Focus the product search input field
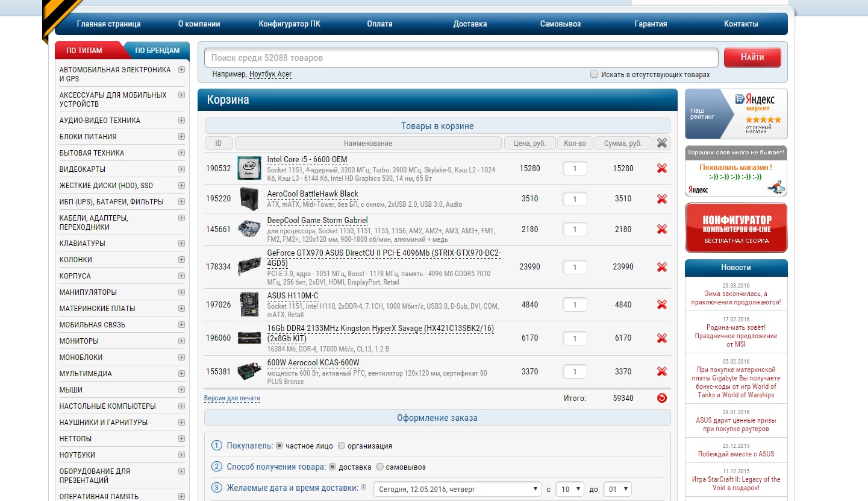This screenshot has width=868, height=501. (461, 58)
